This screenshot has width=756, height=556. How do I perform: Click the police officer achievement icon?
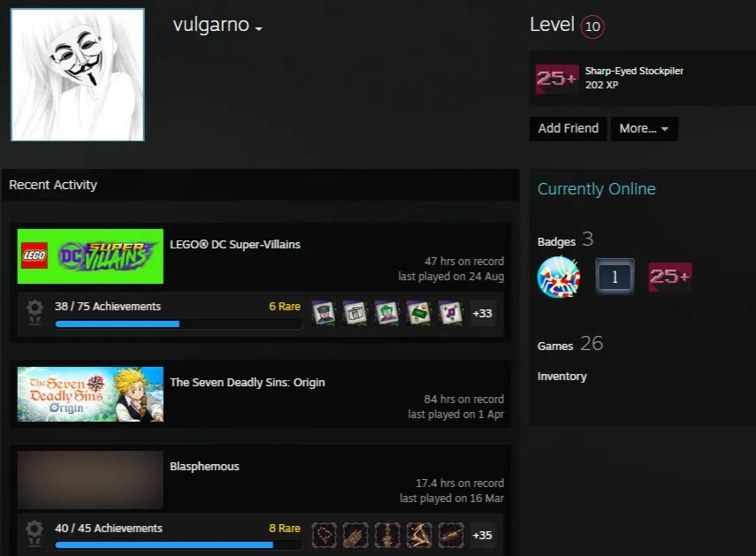(324, 313)
